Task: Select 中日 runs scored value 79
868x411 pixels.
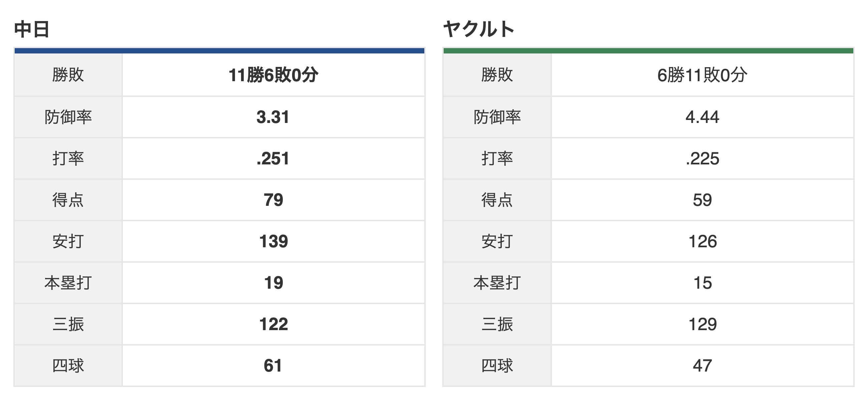Action: pyautogui.click(x=273, y=200)
